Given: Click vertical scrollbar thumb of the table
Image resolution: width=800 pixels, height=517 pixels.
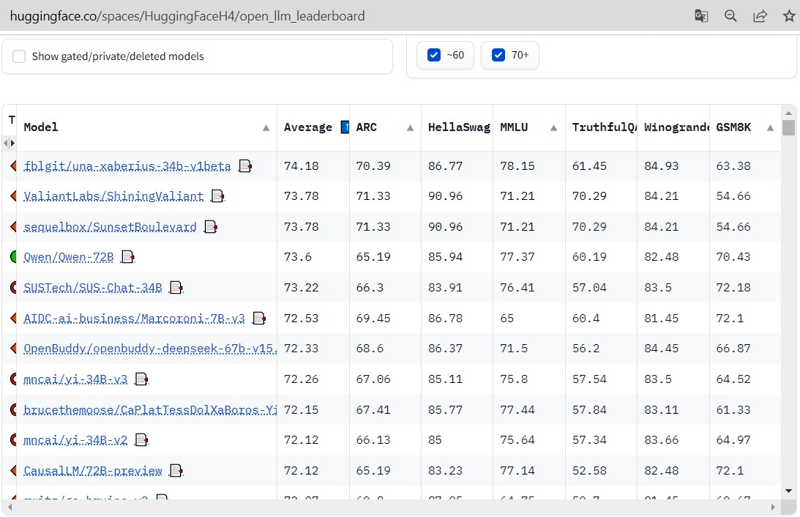Looking at the screenshot, I should pyautogui.click(x=788, y=128).
